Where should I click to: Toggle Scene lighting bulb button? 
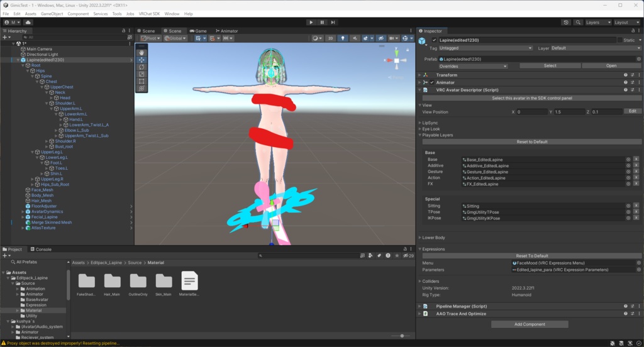coord(343,38)
